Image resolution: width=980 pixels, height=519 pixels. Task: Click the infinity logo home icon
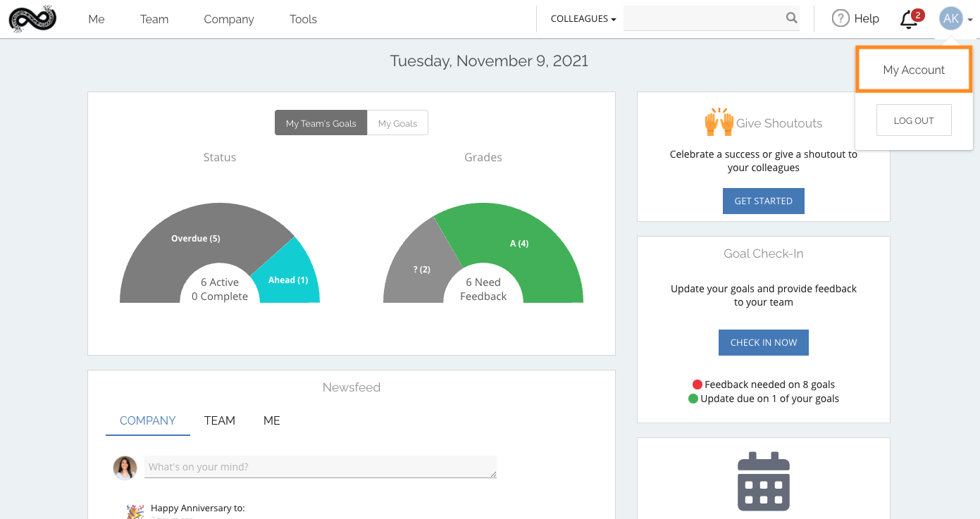pyautogui.click(x=32, y=19)
